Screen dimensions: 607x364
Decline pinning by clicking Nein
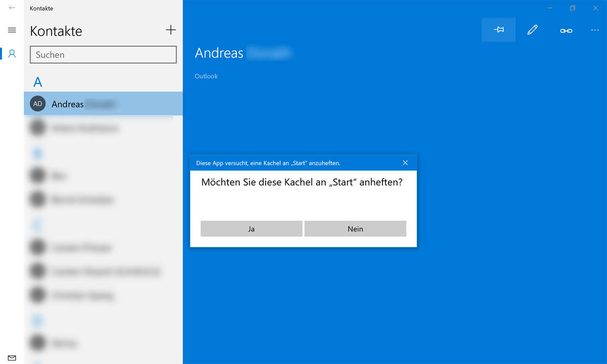click(355, 229)
